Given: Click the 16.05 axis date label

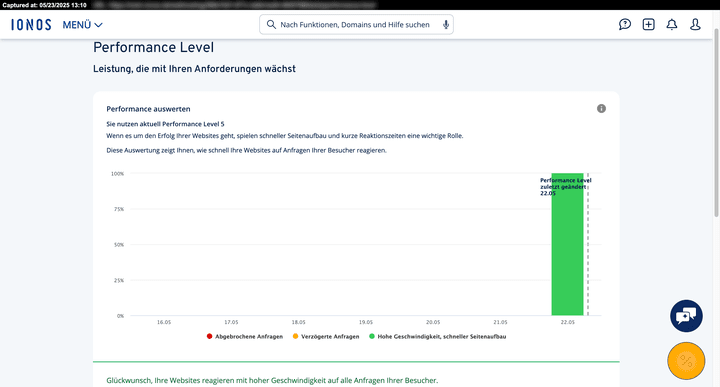Looking at the screenshot, I should click(x=164, y=322).
